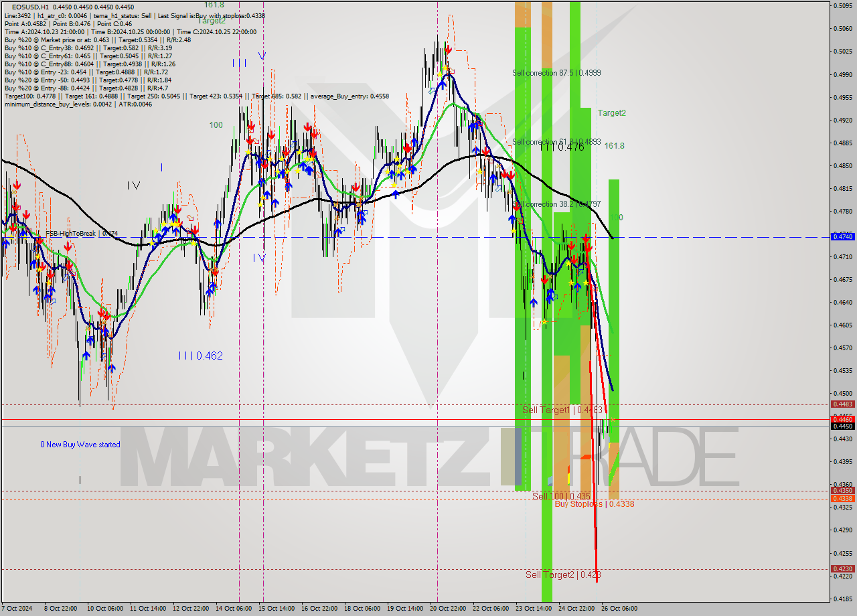Viewport: 857px width, 616px height.
Task: Click the 0.5025 price axis value
Action: tap(842, 51)
